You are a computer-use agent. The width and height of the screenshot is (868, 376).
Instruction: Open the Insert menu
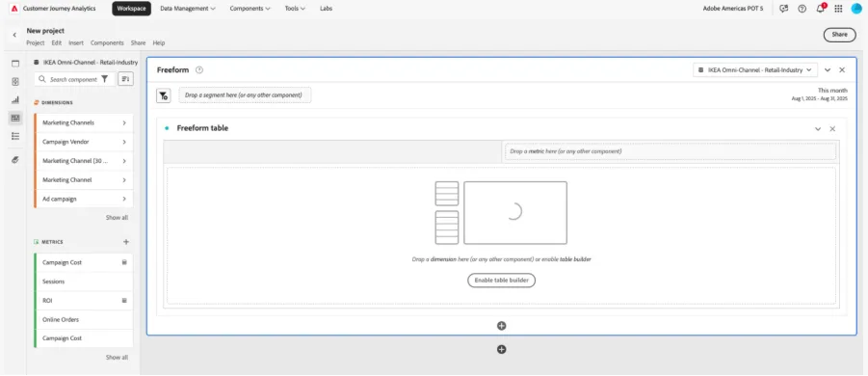(x=76, y=43)
